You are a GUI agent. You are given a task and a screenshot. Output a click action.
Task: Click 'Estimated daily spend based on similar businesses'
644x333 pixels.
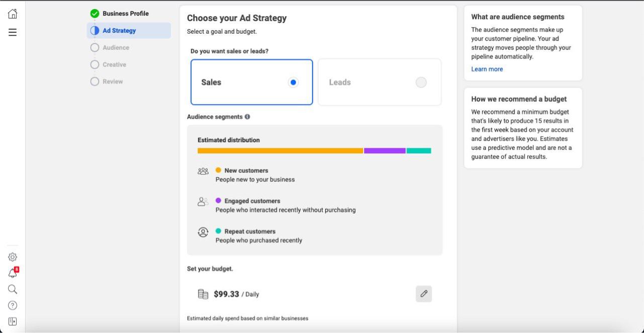click(x=248, y=318)
